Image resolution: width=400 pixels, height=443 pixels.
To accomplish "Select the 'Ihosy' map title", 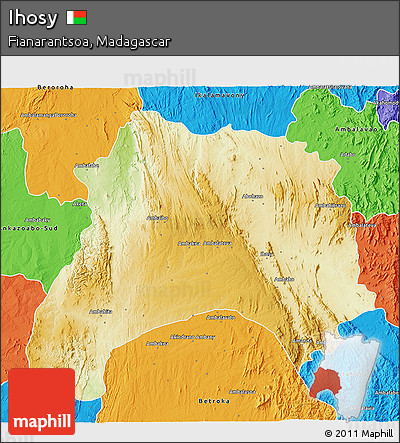I will point(33,18).
